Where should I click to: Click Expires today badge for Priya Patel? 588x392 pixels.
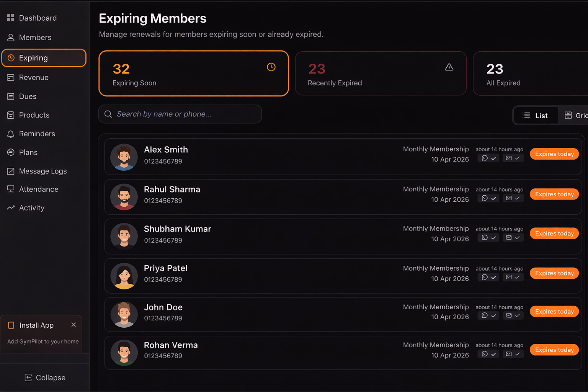[x=554, y=273]
